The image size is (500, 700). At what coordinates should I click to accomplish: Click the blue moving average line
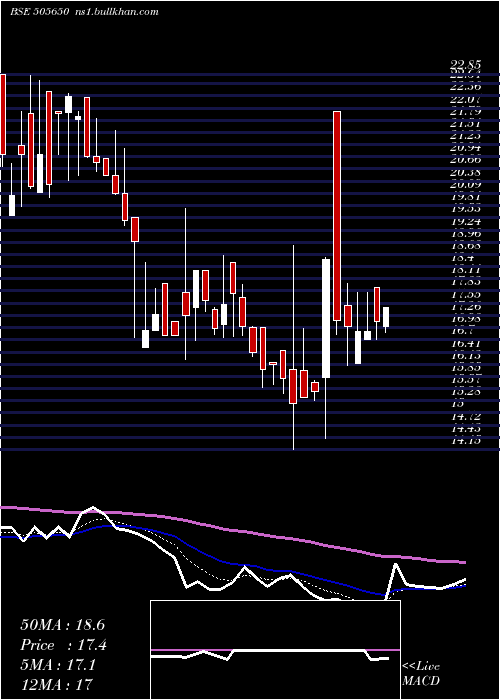click(232, 563)
